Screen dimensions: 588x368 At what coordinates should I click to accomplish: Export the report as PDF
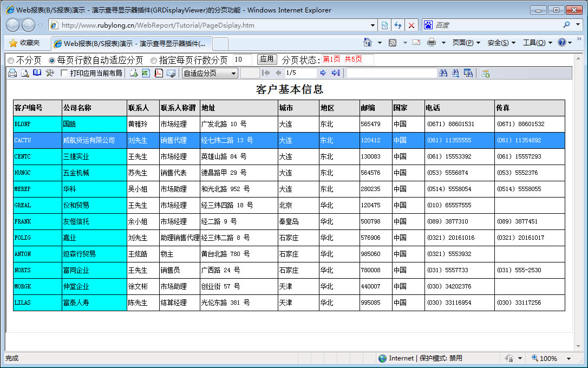click(159, 73)
